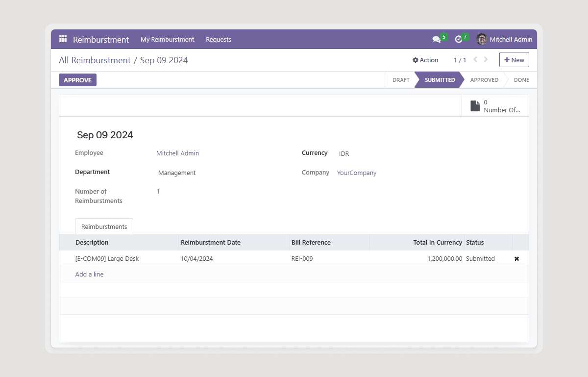Image resolution: width=588 pixels, height=377 pixels.
Task: Open the My Reimburstment menu
Action: click(167, 40)
